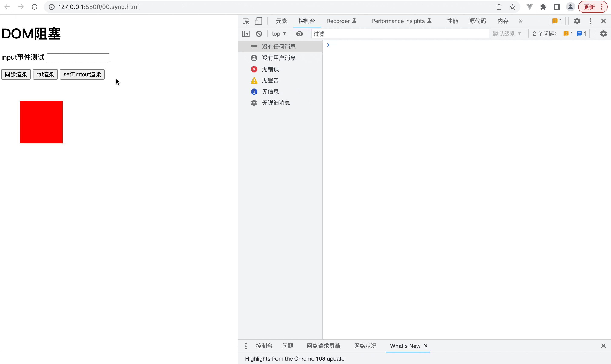Open the top context dropdown
Viewport: 611px width, 364px height.
279,34
